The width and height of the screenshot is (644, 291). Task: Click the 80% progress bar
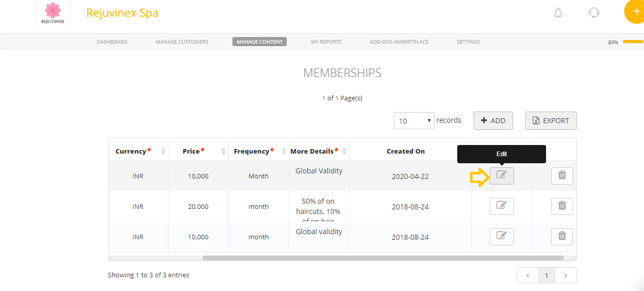pyautogui.click(x=633, y=42)
